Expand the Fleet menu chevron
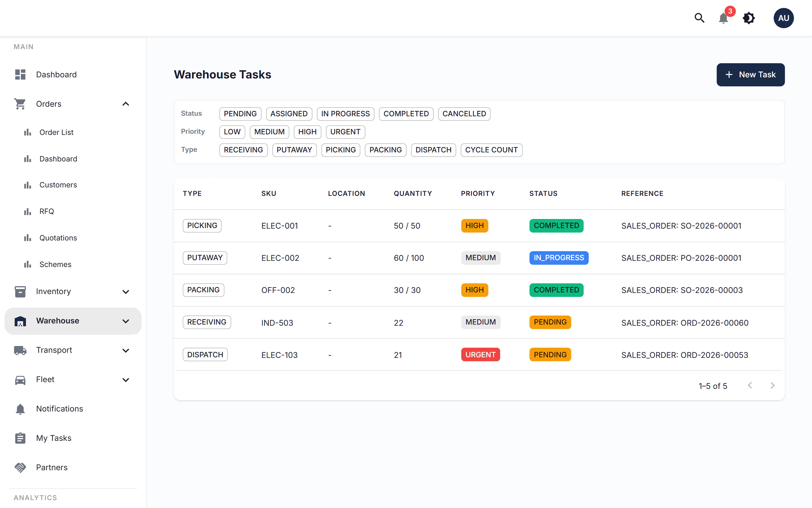Viewport: 812px width, 508px height. (x=126, y=380)
